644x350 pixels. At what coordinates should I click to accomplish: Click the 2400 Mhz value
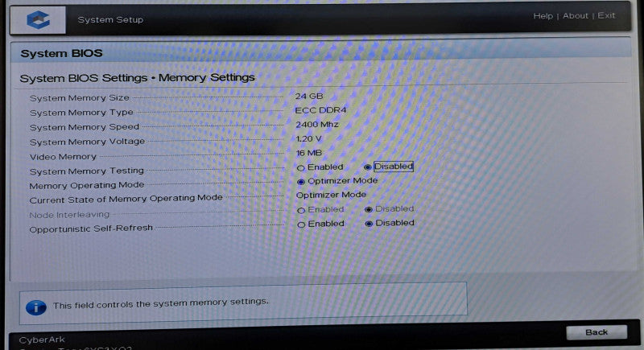coord(317,125)
